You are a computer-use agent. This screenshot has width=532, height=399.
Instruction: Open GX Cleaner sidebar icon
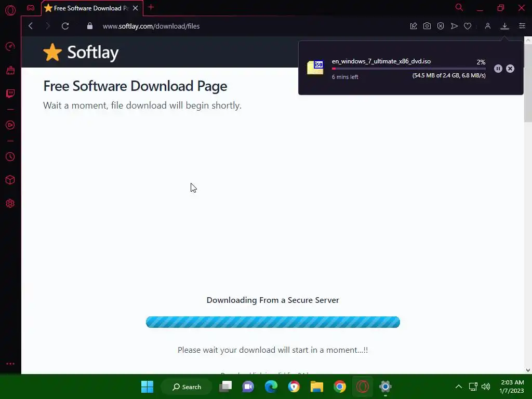point(10,70)
